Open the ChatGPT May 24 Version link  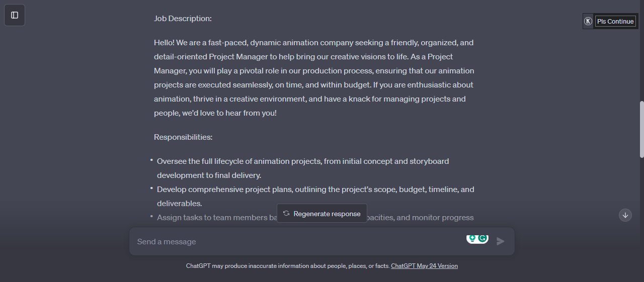pos(424,266)
